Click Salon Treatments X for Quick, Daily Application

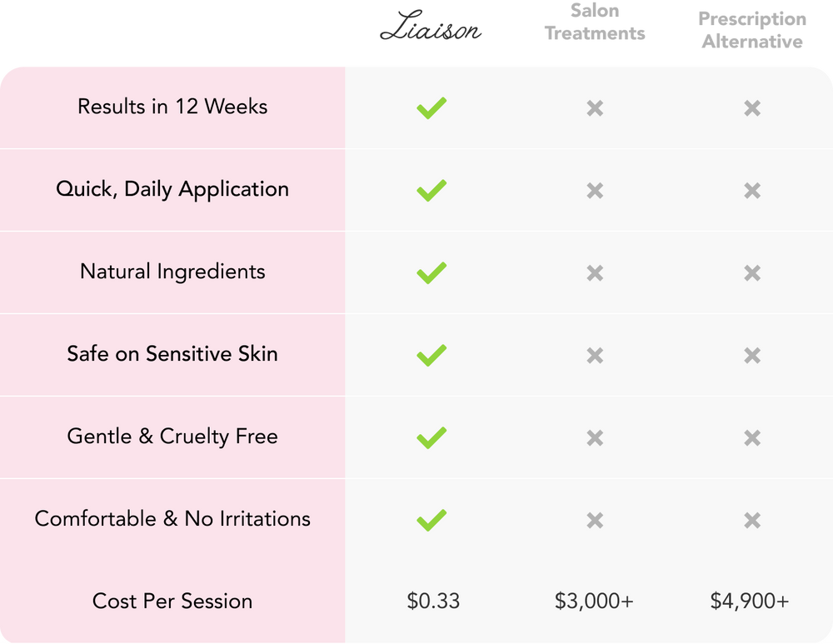[x=595, y=191]
